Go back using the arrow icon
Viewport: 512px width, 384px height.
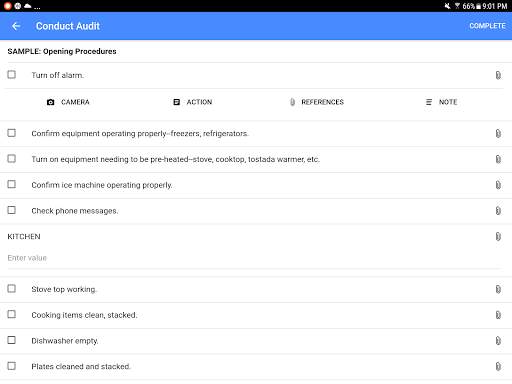pos(16,26)
